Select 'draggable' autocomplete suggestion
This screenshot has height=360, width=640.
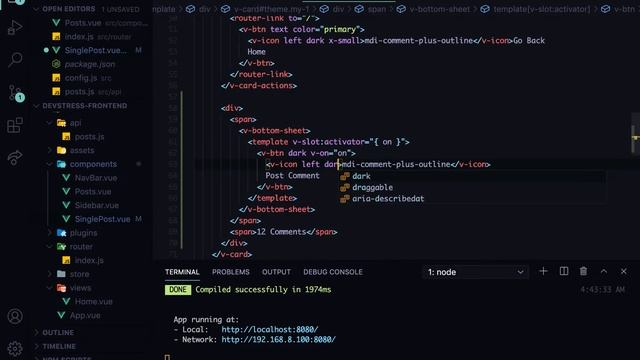coord(472,187)
